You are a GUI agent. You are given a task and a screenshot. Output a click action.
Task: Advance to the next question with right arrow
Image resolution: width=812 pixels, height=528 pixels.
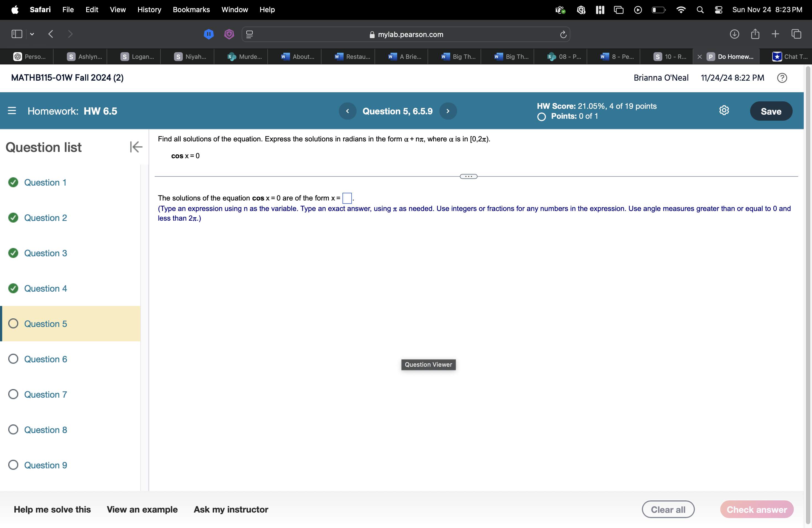click(x=448, y=111)
